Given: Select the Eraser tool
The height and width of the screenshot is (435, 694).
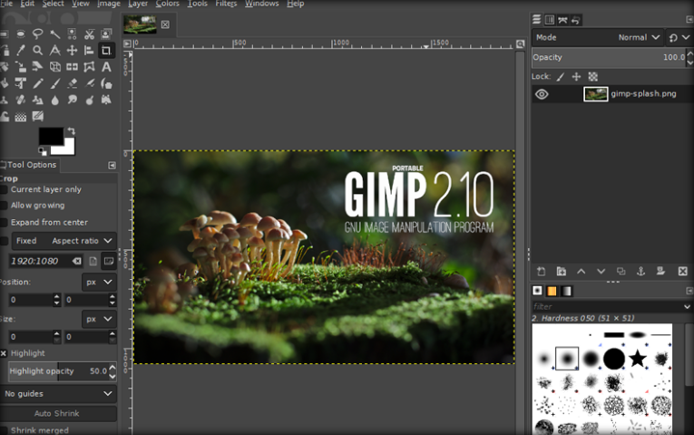Looking at the screenshot, I should pyautogui.click(x=72, y=83).
